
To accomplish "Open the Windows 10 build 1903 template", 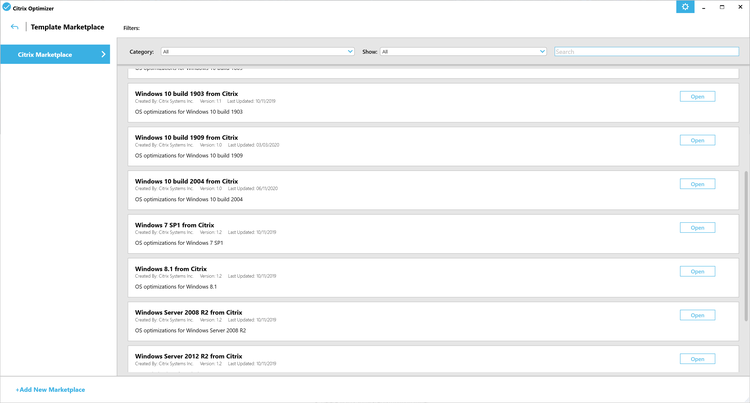I will [697, 97].
